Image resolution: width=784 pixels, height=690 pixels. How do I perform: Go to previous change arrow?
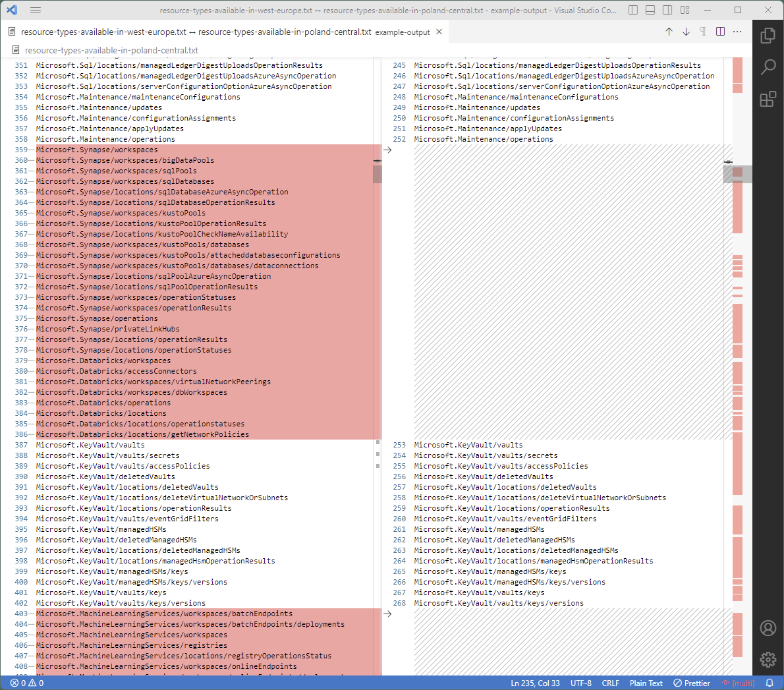[669, 32]
